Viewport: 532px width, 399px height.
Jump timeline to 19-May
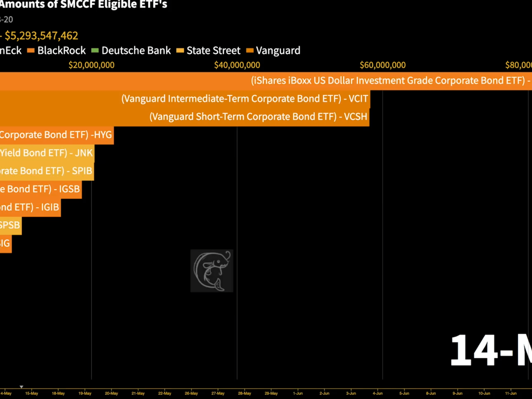point(85,393)
